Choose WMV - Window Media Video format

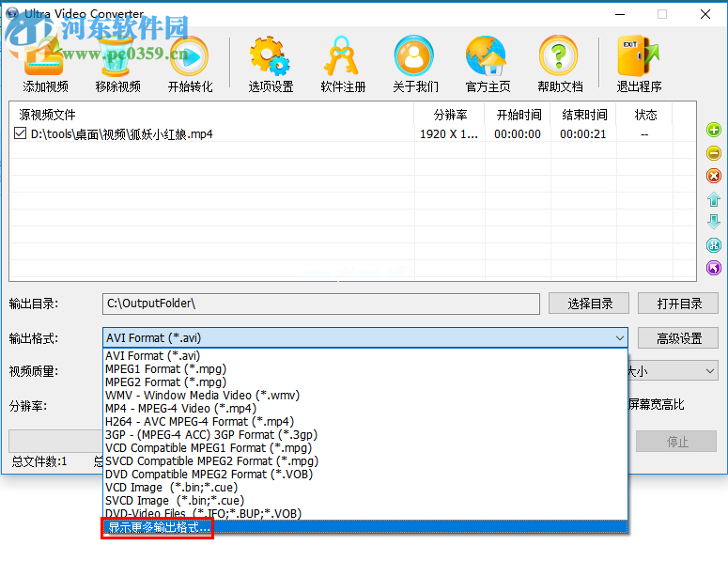(x=364, y=396)
